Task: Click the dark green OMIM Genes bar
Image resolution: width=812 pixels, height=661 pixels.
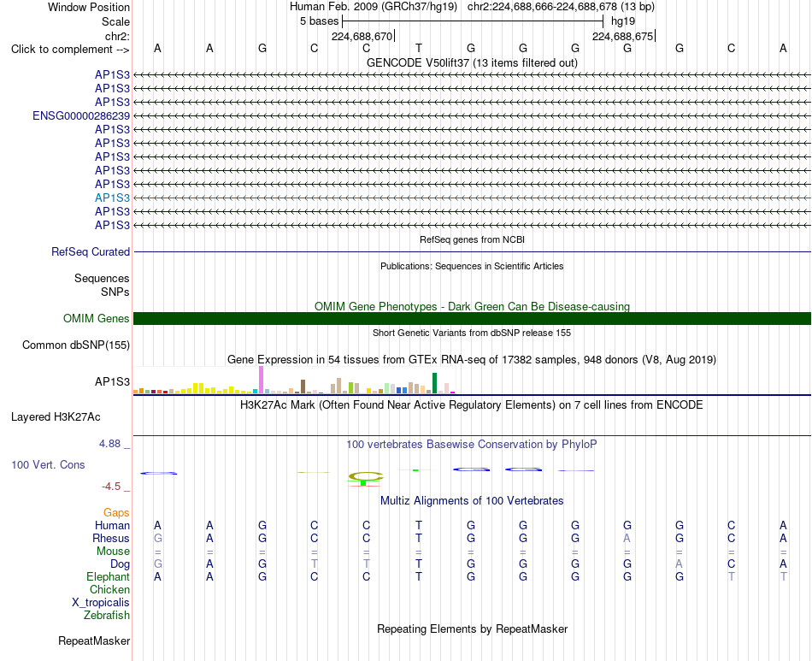Action: (472, 319)
